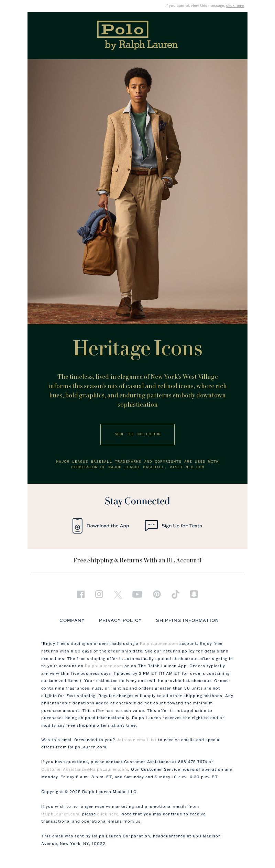Click the Shop The Collection button
The width and height of the screenshot is (275, 868).
tap(137, 434)
